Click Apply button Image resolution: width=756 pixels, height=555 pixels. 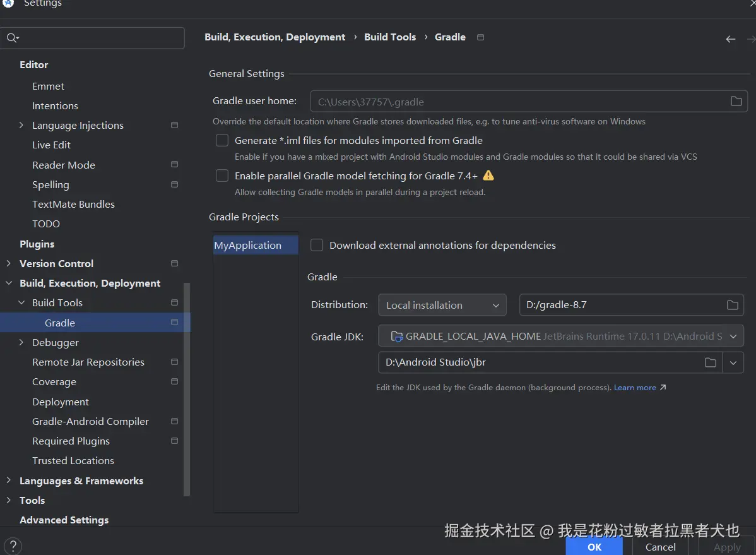[726, 547]
